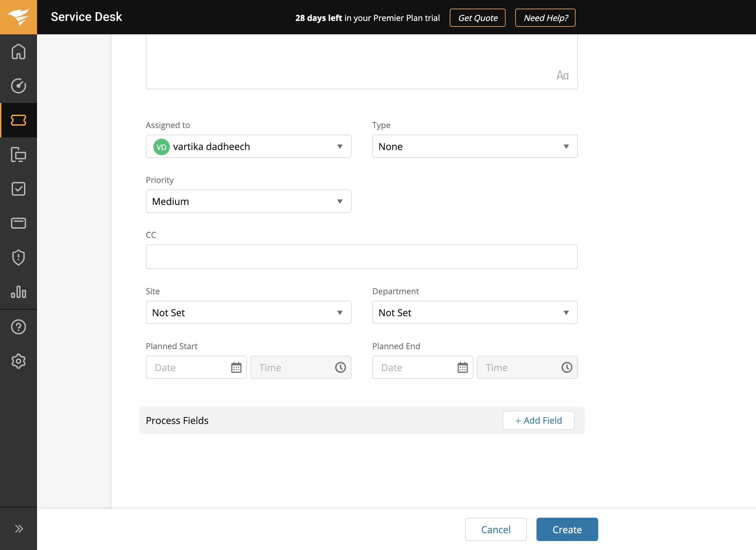The image size is (756, 550).
Task: Click the checkmark tasks sidebar icon
Action: point(19,189)
